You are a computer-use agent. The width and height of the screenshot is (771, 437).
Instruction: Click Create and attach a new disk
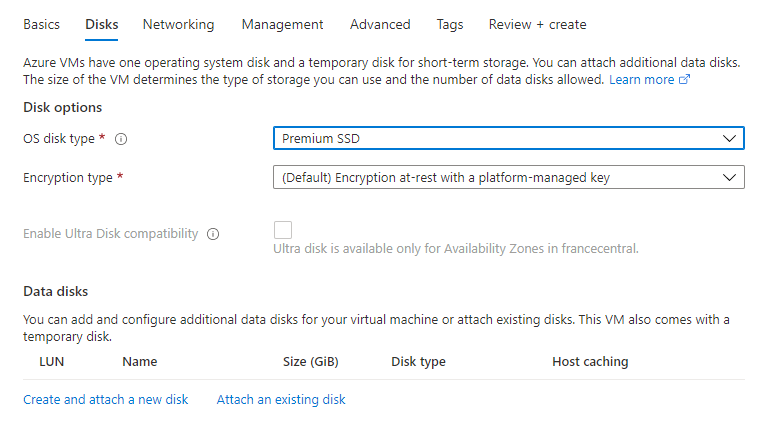coord(106,400)
